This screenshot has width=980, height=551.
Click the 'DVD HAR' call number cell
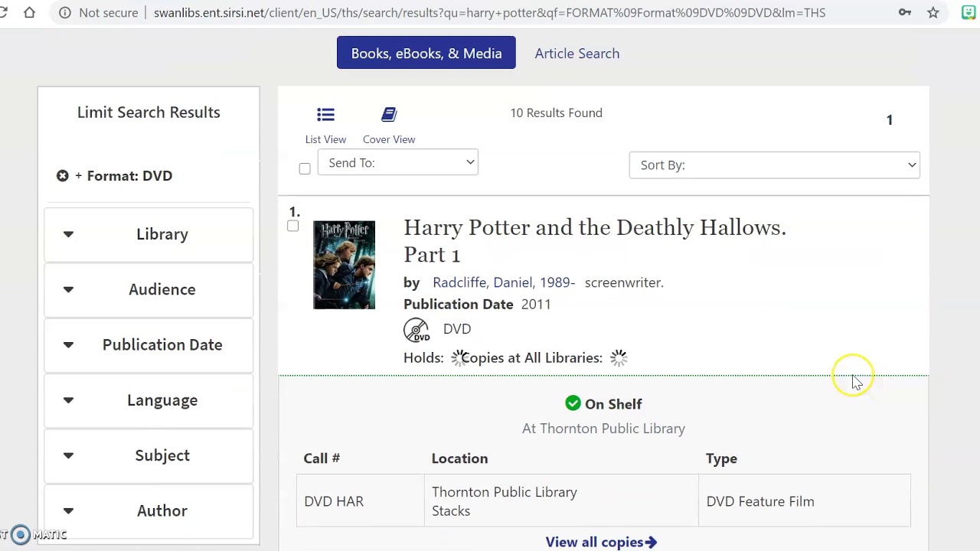(x=360, y=501)
